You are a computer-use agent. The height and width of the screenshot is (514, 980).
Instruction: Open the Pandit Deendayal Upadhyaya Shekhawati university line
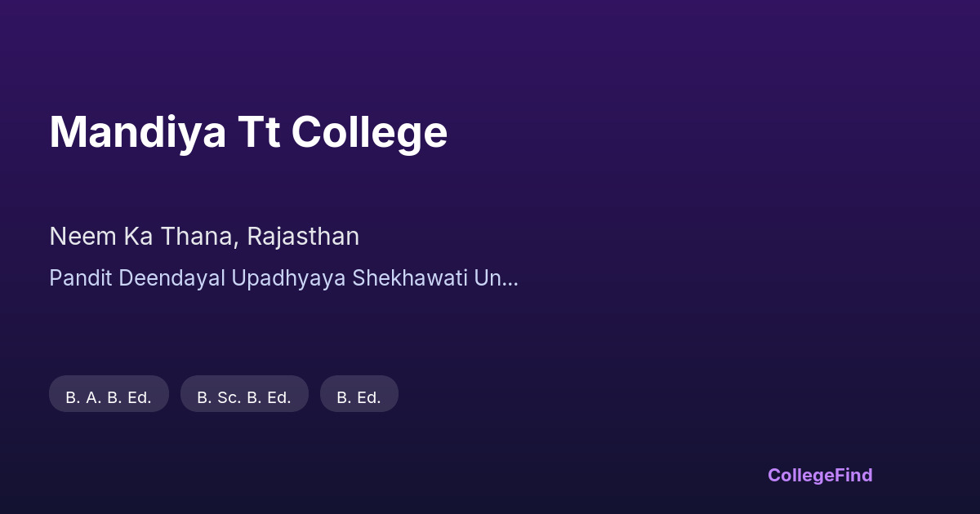pos(283,278)
